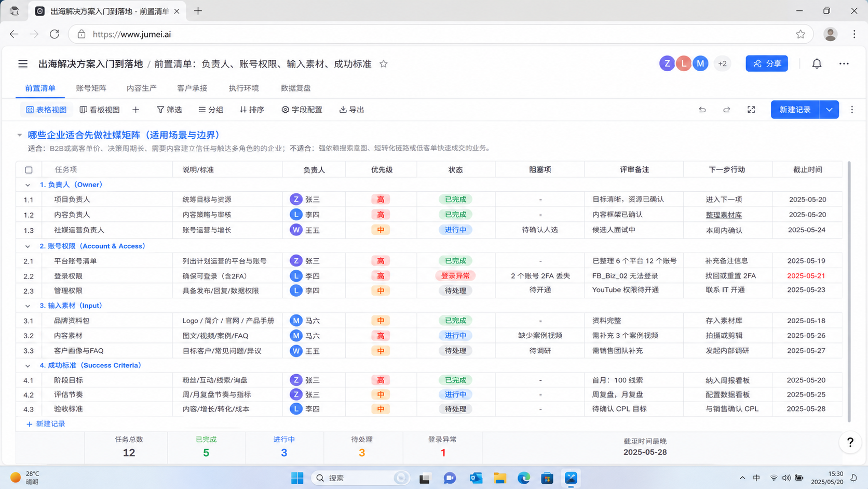
Task: Open sort options 排序
Action: tap(252, 110)
